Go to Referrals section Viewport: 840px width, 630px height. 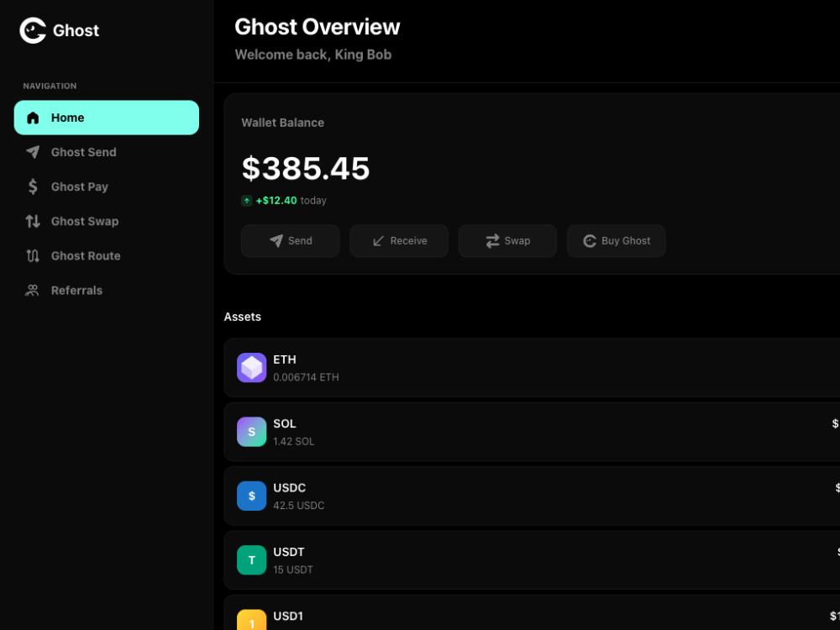[107, 291]
